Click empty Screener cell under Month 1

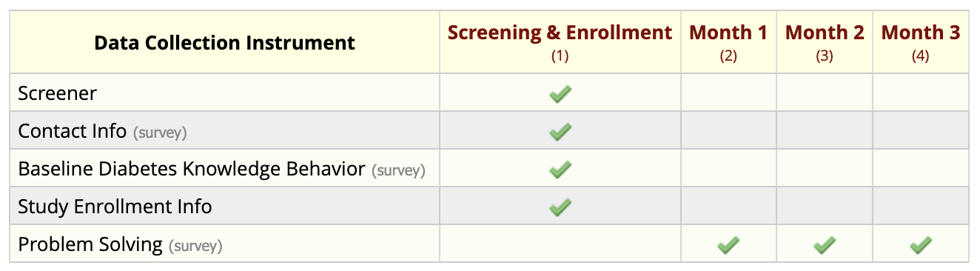(x=728, y=93)
